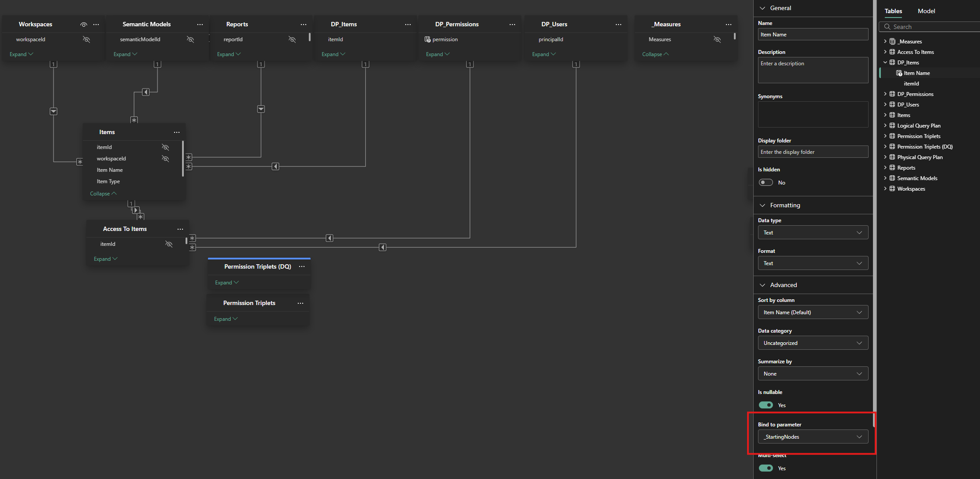Open more options for the Semantic Models table
This screenshot has height=479, width=980.
(200, 24)
